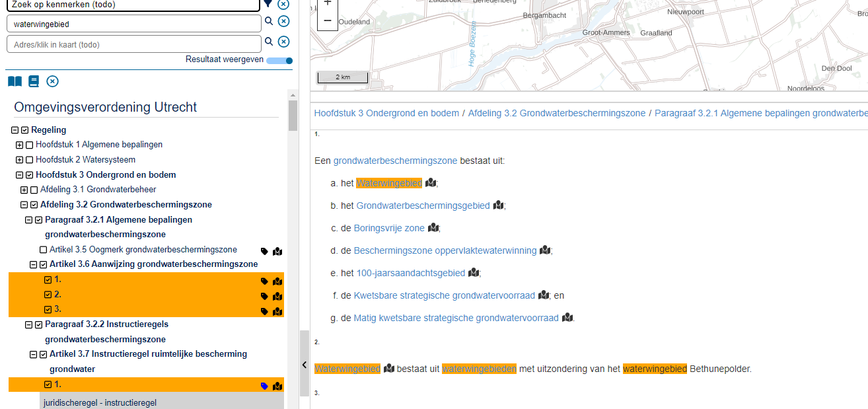The image size is (868, 409).
Task: Click the map icon on Artikel 3.6 lid 3
Action: 277,311
